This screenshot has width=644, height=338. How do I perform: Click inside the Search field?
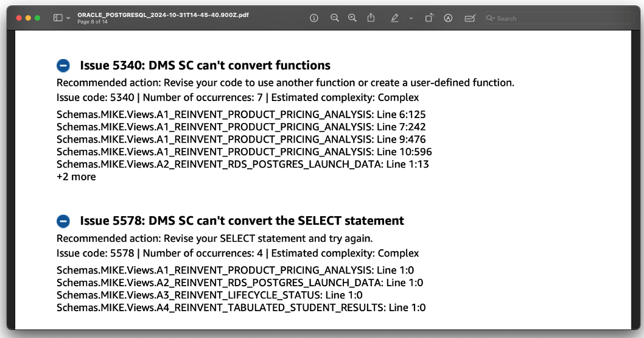click(x=559, y=18)
